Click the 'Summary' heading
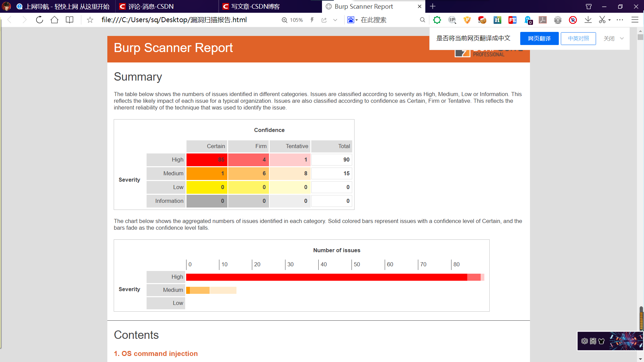Screen dimensions: 644x362 click(138, 77)
